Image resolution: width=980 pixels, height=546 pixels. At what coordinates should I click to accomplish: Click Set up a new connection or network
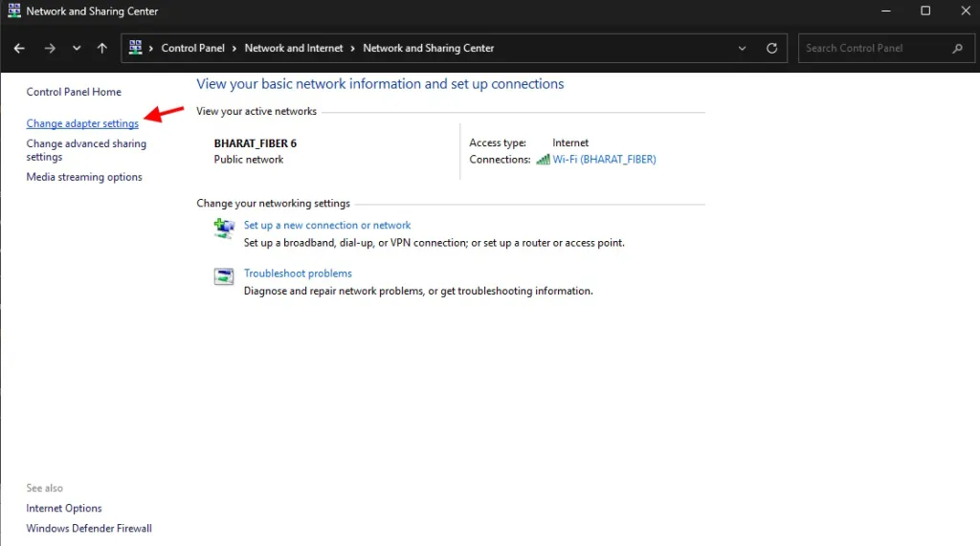pos(327,225)
